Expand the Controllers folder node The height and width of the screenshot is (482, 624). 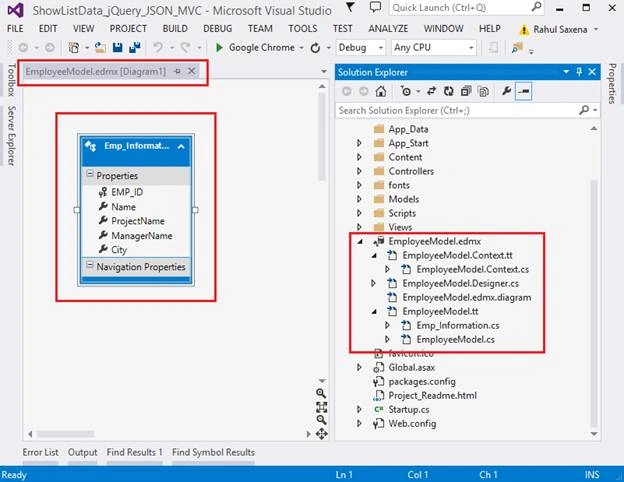coord(359,171)
